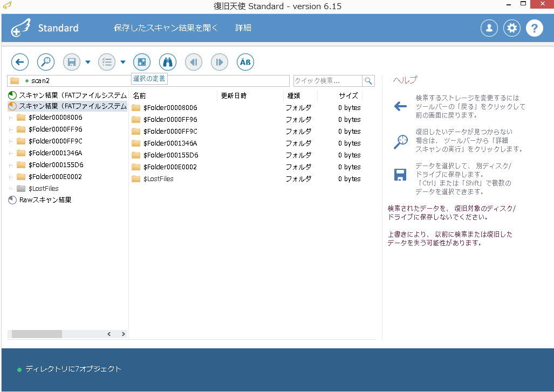This screenshot has width=554, height=392.
Task: Open dropdown arrow next to save icon
Action: 88,62
